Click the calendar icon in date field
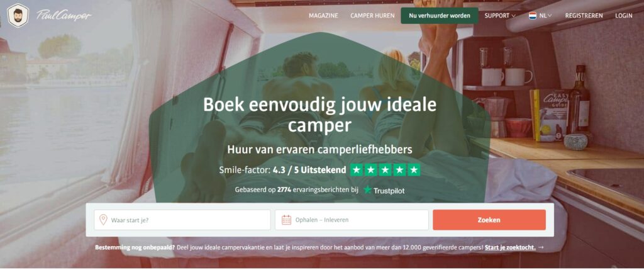644x270 pixels. pos(286,220)
